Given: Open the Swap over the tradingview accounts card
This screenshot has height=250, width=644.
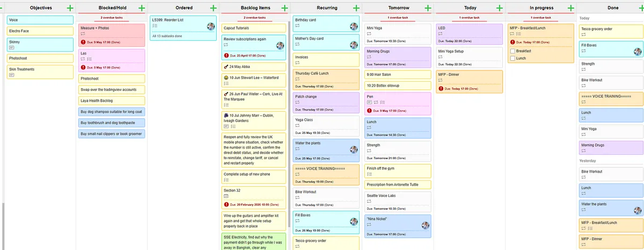Looking at the screenshot, I should point(112,90).
